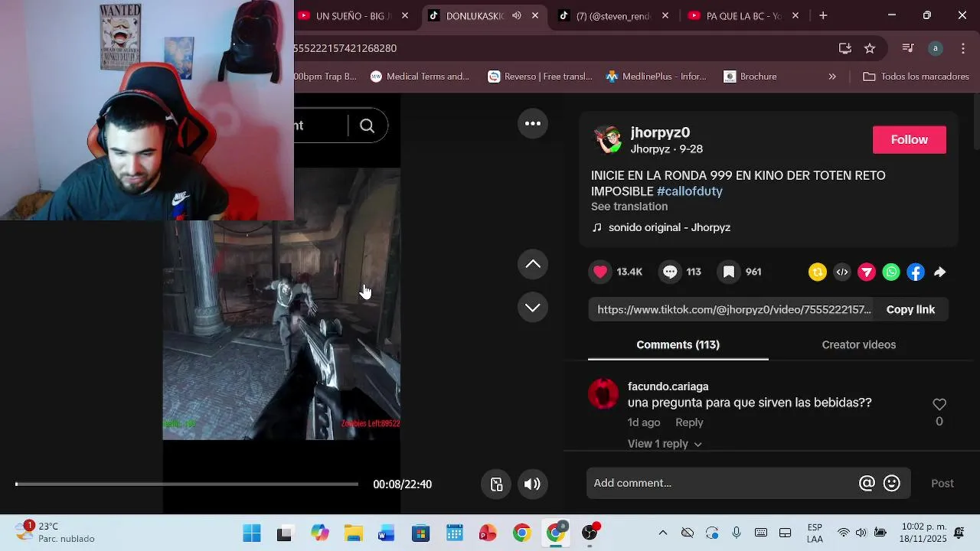The height and width of the screenshot is (551, 980).
Task: Open the Creator videos tab
Action: coord(858,345)
